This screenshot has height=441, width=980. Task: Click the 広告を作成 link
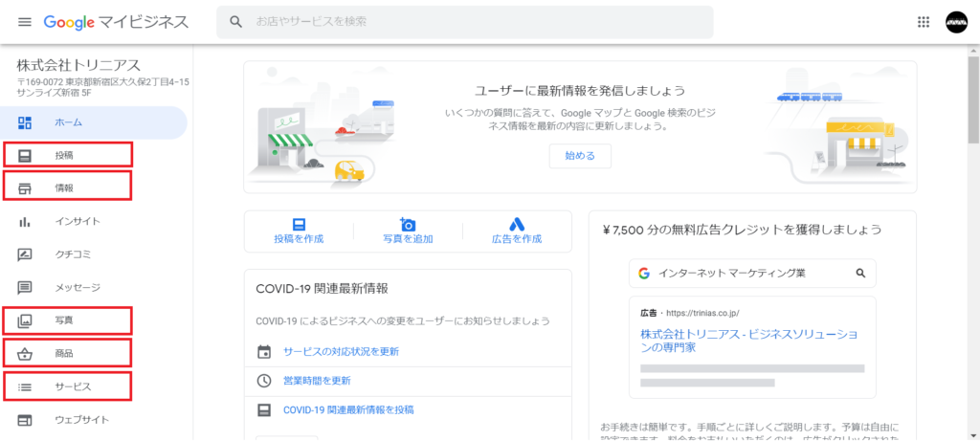click(517, 238)
